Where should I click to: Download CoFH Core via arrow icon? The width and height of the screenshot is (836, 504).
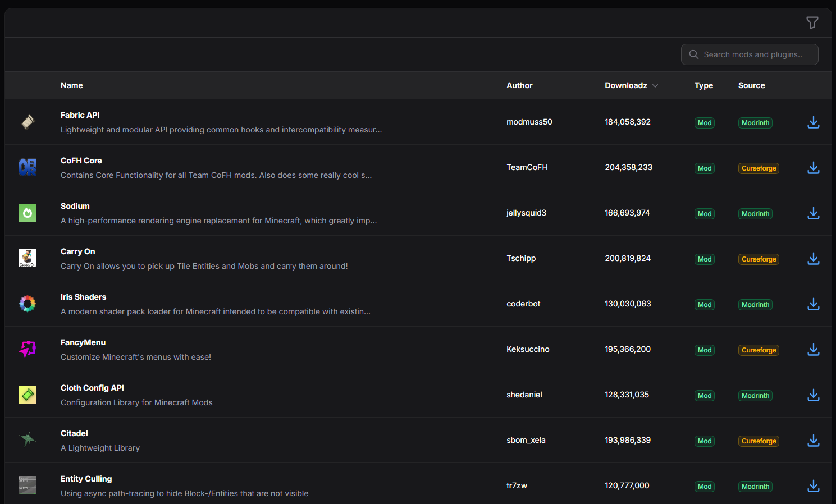(x=813, y=168)
